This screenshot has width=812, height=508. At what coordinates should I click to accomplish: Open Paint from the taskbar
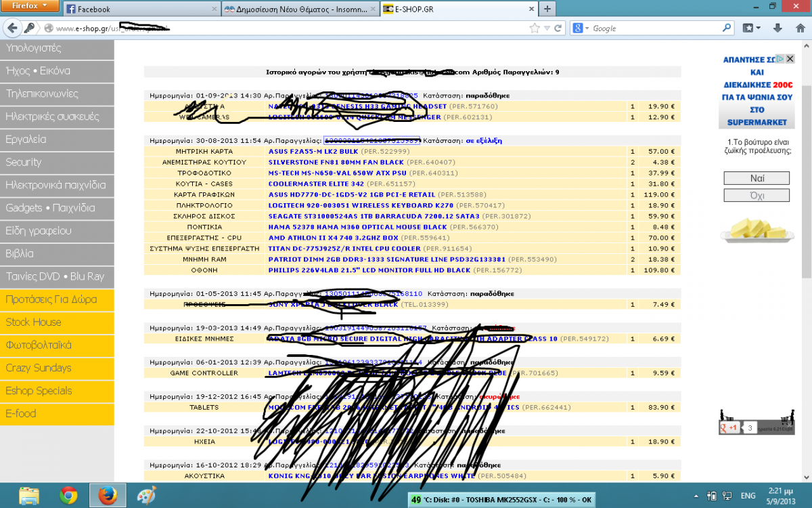(147, 495)
